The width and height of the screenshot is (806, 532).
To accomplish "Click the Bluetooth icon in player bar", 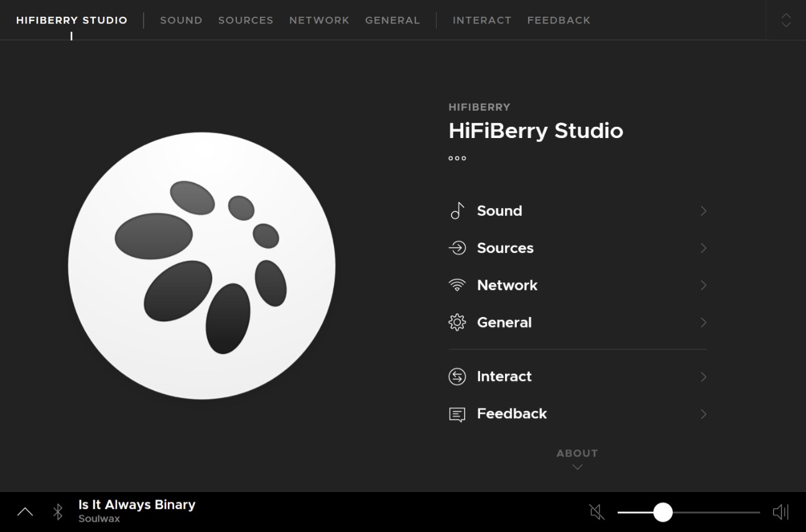I will tap(58, 512).
